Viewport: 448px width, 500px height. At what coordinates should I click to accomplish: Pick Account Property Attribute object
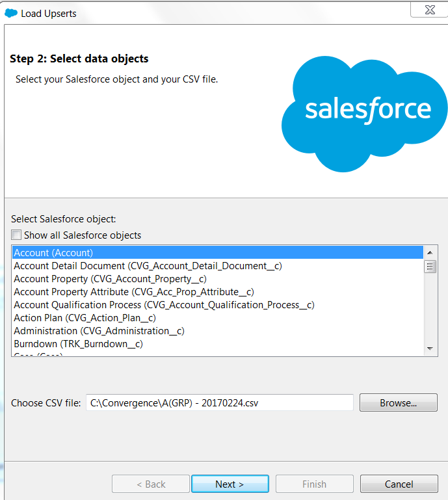[x=133, y=292]
